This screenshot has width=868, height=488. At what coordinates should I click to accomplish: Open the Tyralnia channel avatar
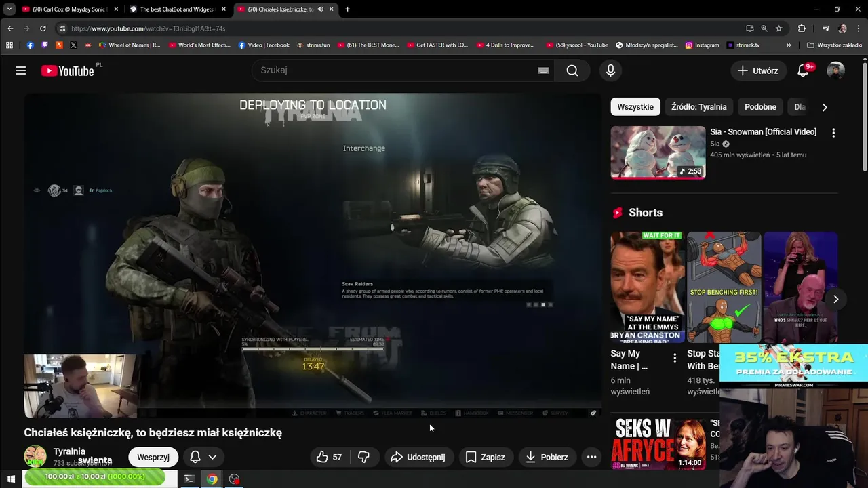(x=35, y=456)
